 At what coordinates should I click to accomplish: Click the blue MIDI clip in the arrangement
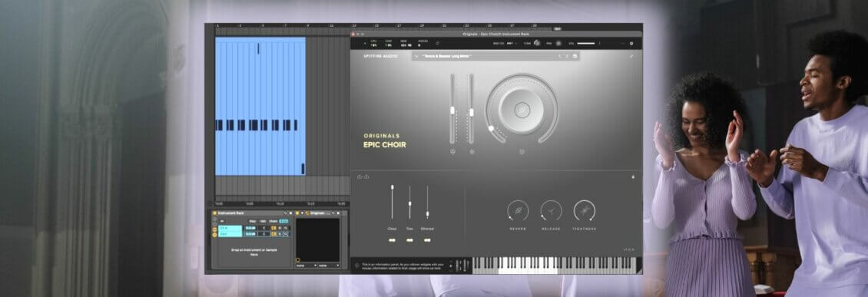[x=260, y=106]
